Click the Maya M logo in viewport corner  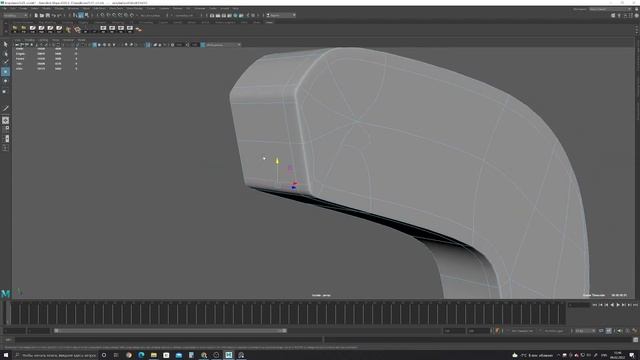5,293
